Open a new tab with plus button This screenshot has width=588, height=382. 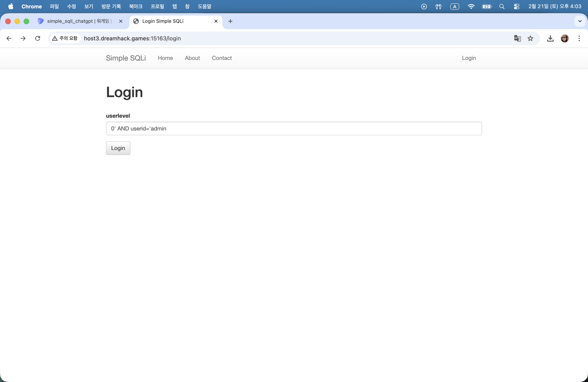[230, 21]
